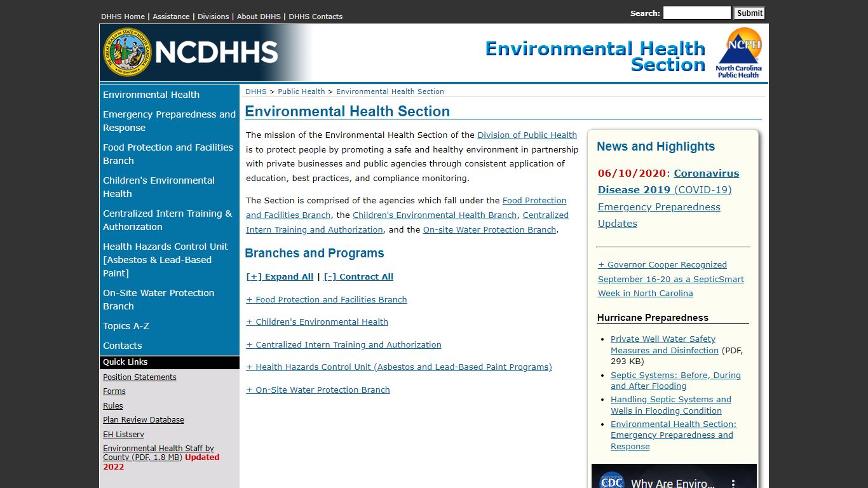Expand the Food Protection and Facilities Branch section
Screen dimensions: 868x488
[327, 299]
